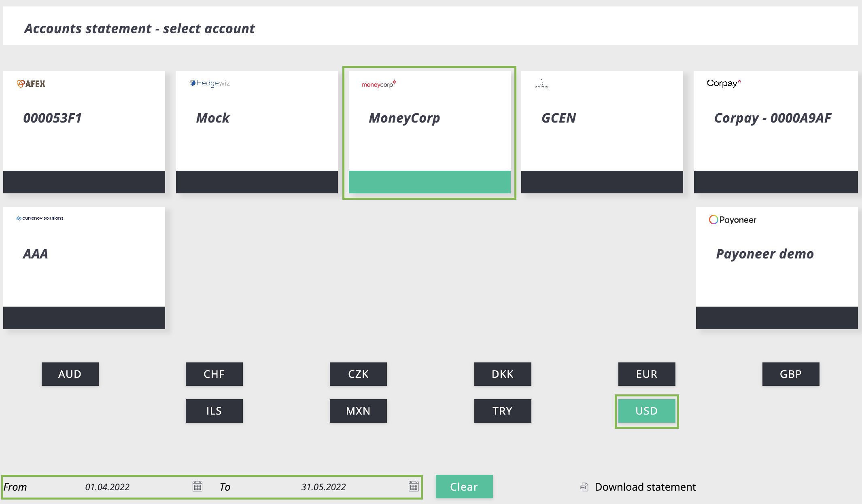Clear the selected date range

[x=464, y=487]
